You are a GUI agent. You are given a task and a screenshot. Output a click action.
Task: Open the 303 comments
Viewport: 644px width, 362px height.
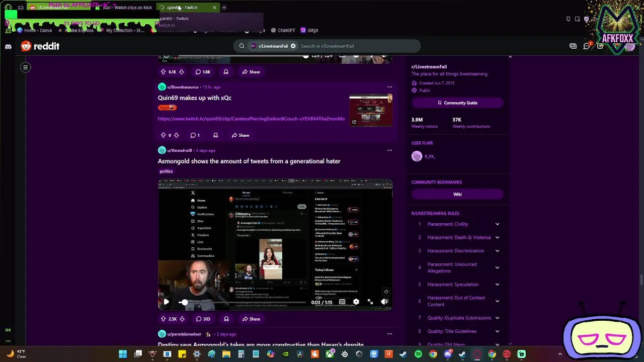203,319
